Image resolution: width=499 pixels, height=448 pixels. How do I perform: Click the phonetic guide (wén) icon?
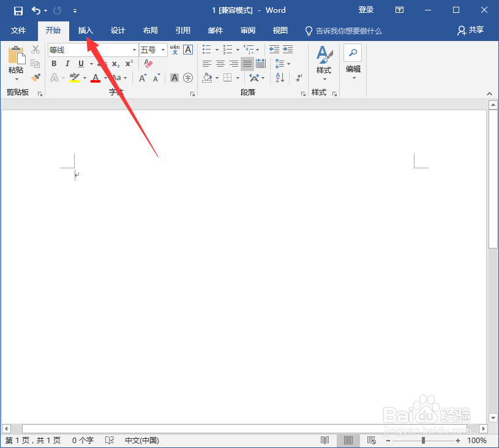click(174, 50)
